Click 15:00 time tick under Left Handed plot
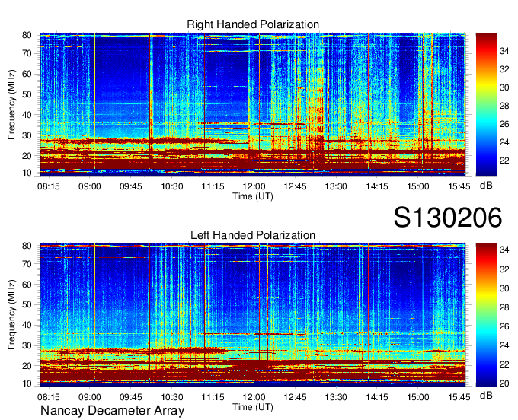Screen dimensions: 518x420 [x=418, y=397]
